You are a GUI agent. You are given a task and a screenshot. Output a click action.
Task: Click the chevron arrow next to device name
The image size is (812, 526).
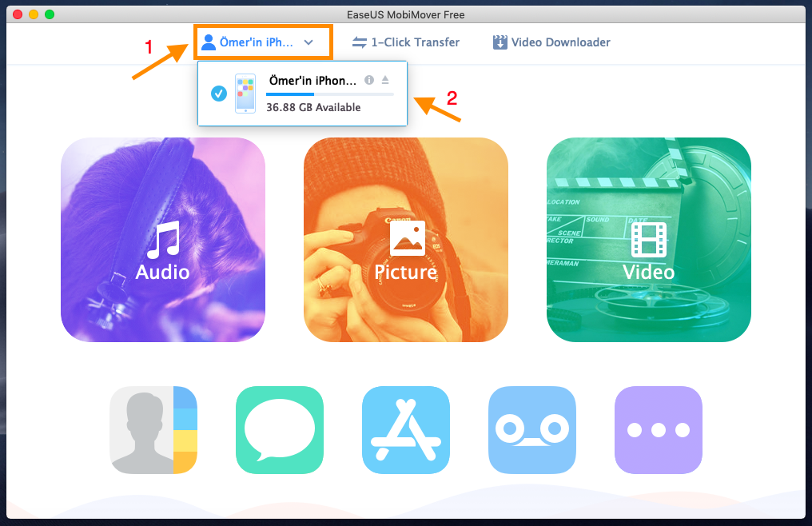[x=308, y=42]
